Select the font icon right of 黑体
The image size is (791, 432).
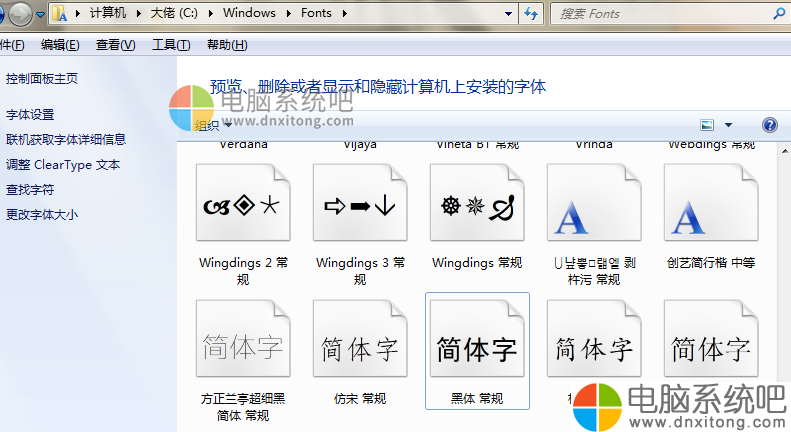click(594, 339)
